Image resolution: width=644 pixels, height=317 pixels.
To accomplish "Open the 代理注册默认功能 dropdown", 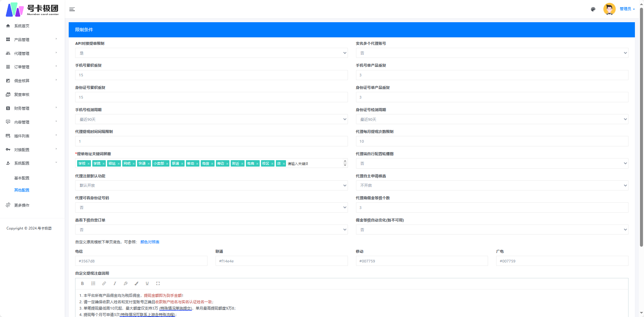I will pyautogui.click(x=211, y=185).
